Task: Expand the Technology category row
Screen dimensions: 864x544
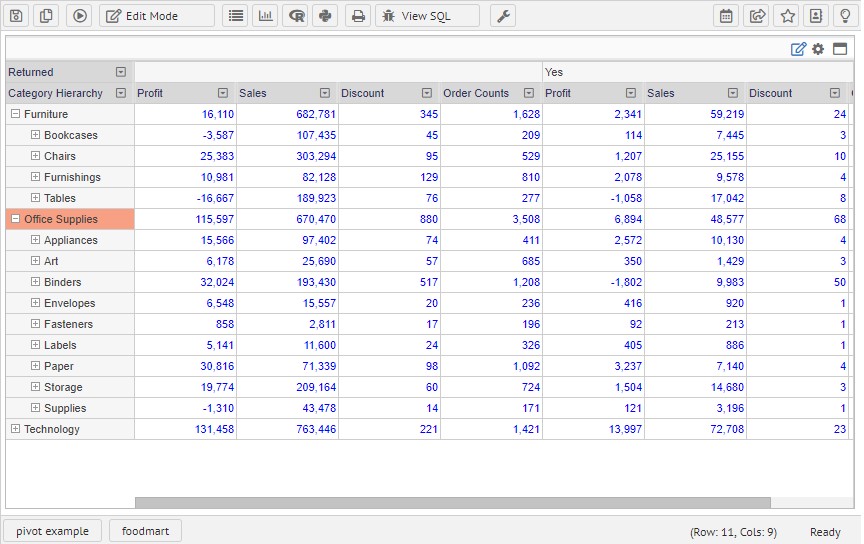Action: click(15, 429)
